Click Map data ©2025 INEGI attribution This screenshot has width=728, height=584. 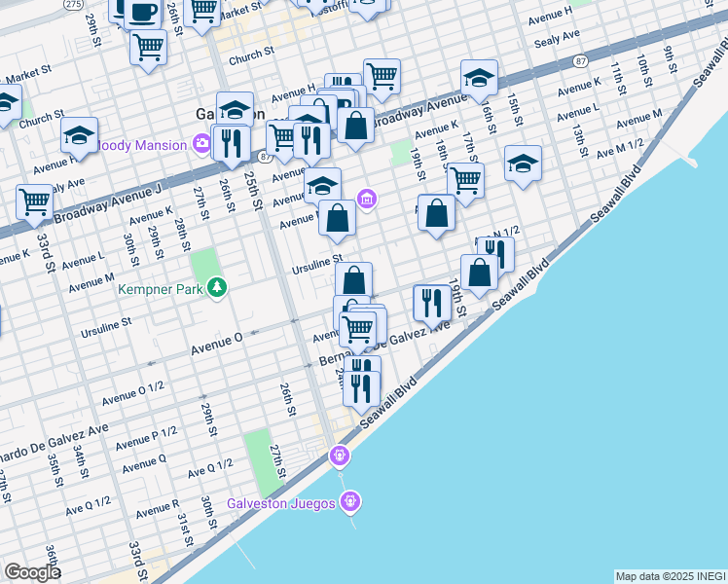[672, 577]
